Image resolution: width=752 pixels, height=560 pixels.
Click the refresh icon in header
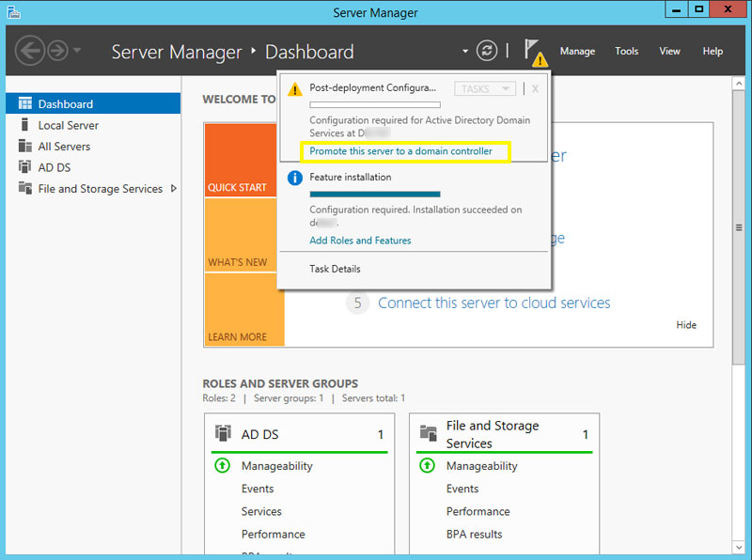tap(486, 51)
